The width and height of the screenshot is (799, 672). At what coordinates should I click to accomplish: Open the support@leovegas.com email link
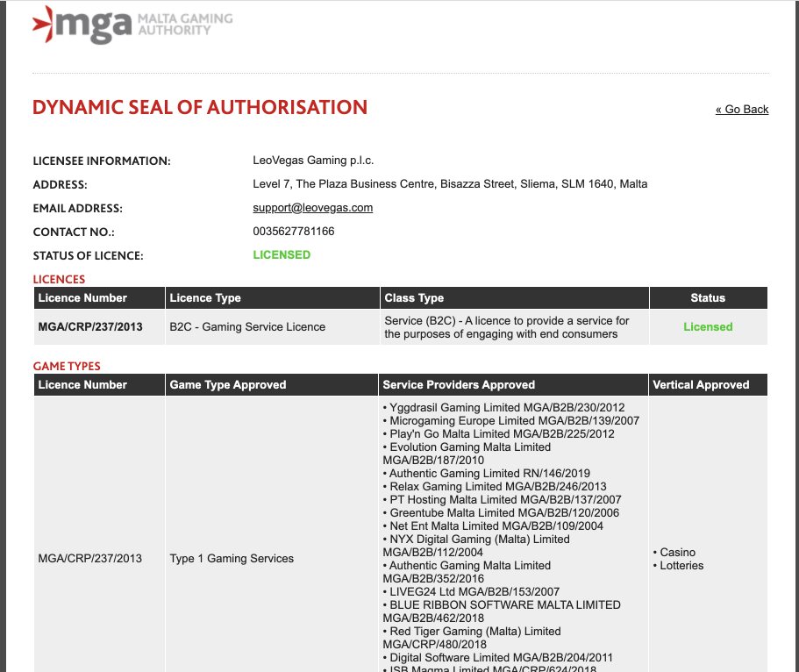(313, 208)
